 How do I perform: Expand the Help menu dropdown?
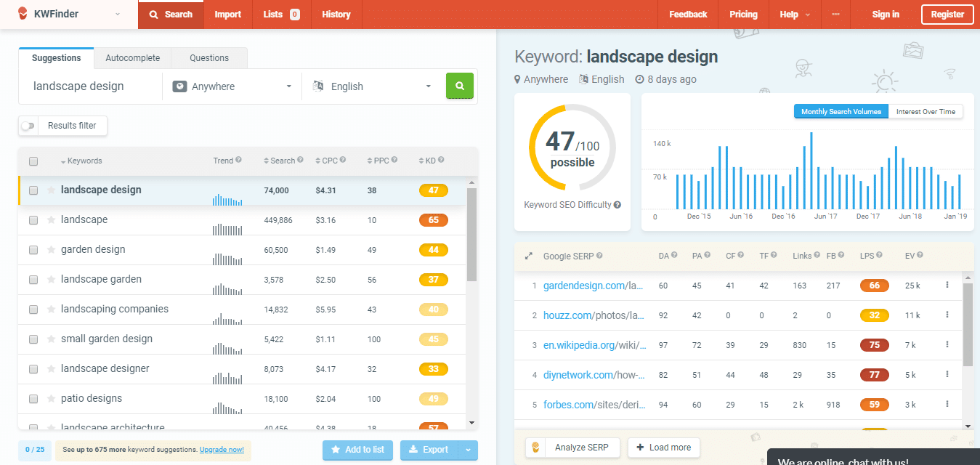[x=794, y=14]
